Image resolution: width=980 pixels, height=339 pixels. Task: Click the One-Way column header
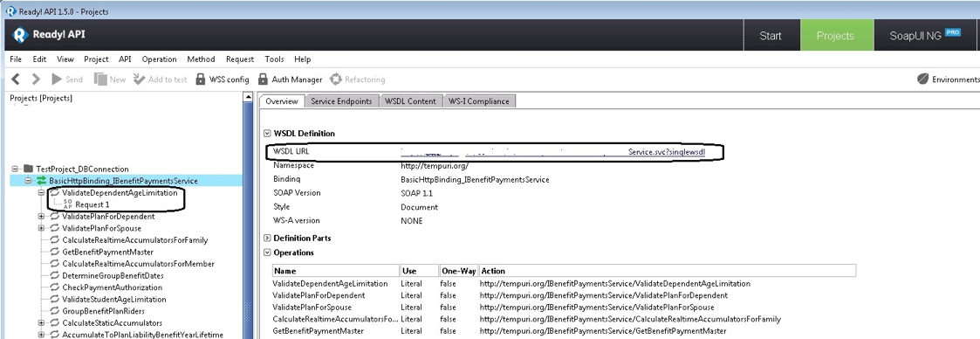[459, 271]
